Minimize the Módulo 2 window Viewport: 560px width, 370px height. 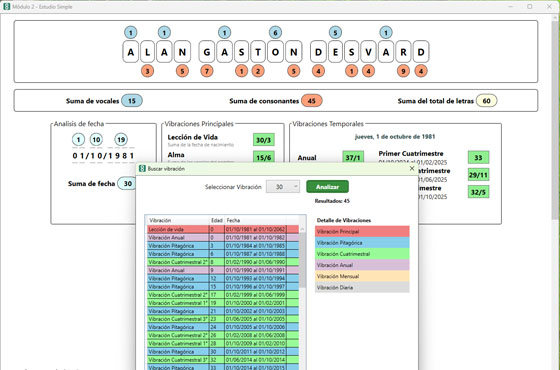pos(510,6)
